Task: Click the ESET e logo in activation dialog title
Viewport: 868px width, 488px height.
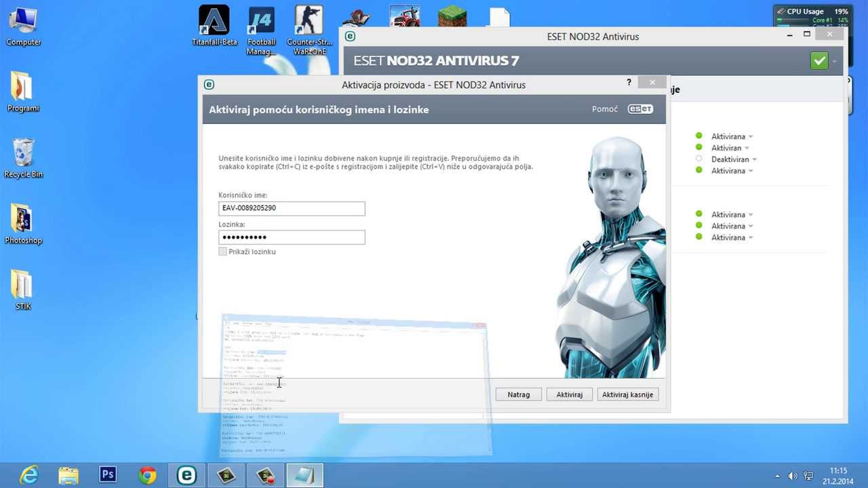Action: [x=210, y=85]
